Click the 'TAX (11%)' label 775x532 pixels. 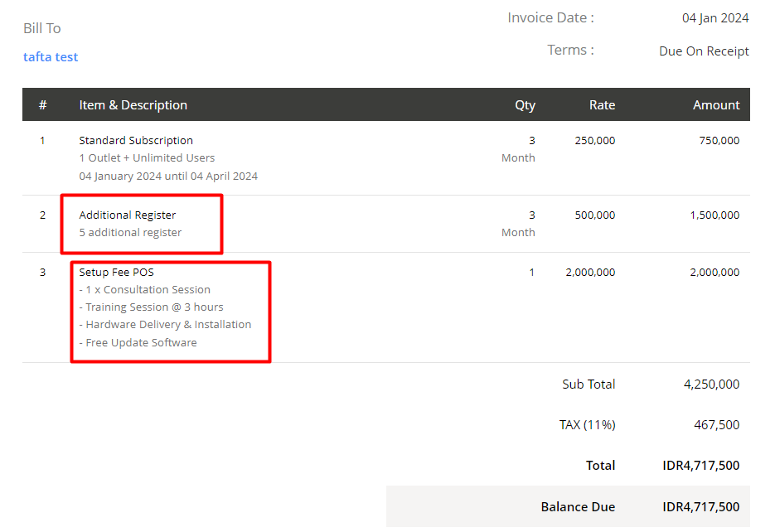pos(587,425)
